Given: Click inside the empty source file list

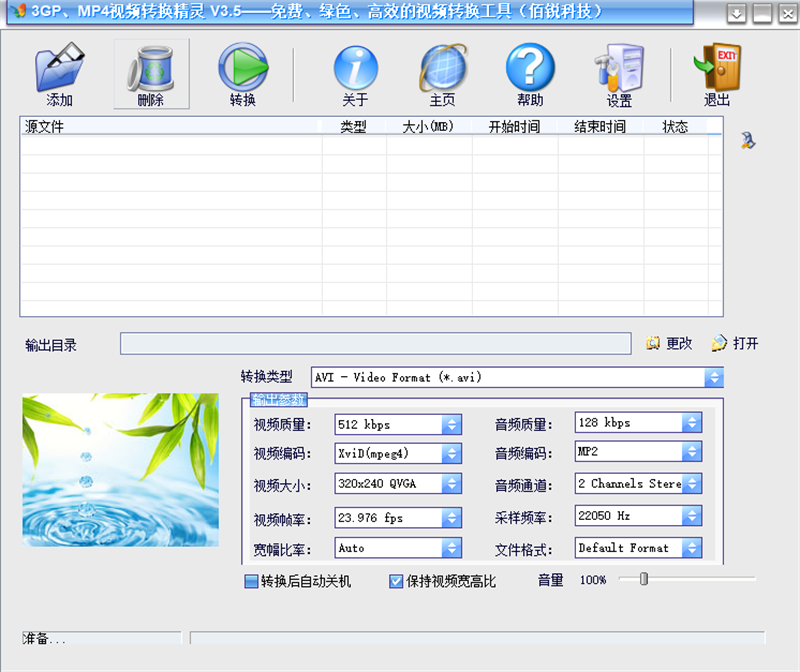Looking at the screenshot, I should pyautogui.click(x=371, y=226).
